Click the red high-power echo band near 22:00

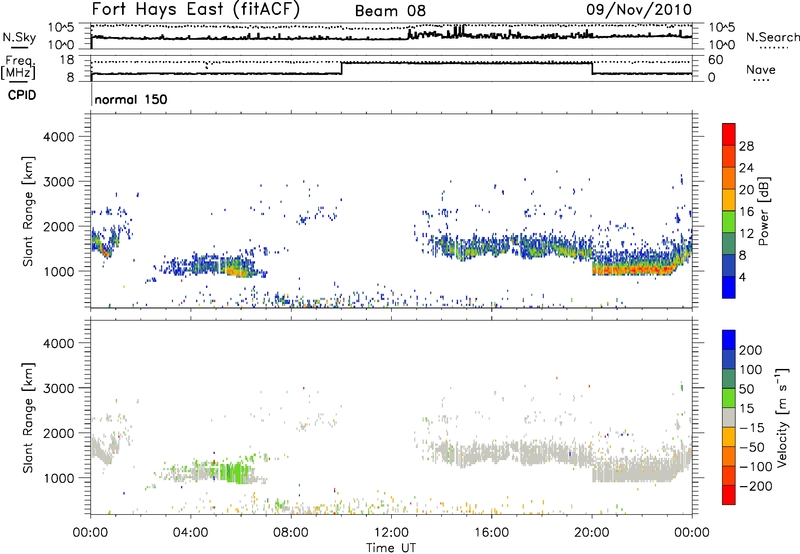[x=633, y=269]
